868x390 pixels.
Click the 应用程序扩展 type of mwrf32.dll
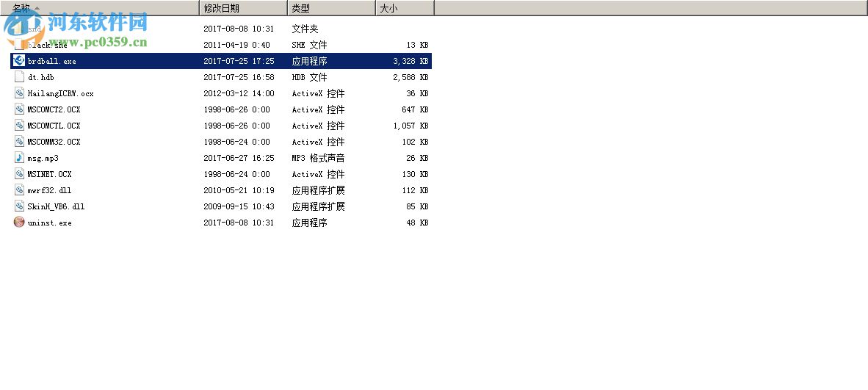(x=318, y=190)
